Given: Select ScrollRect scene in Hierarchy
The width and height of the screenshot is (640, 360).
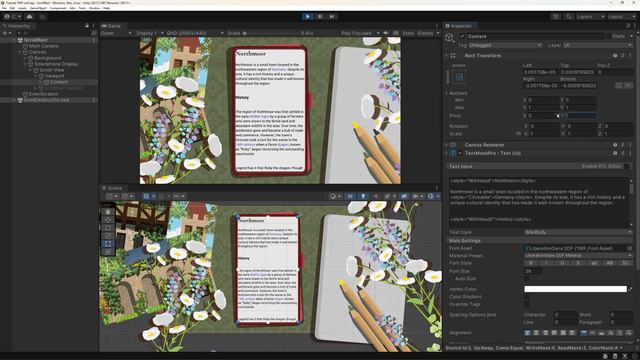Looking at the screenshot, I should pos(36,40).
